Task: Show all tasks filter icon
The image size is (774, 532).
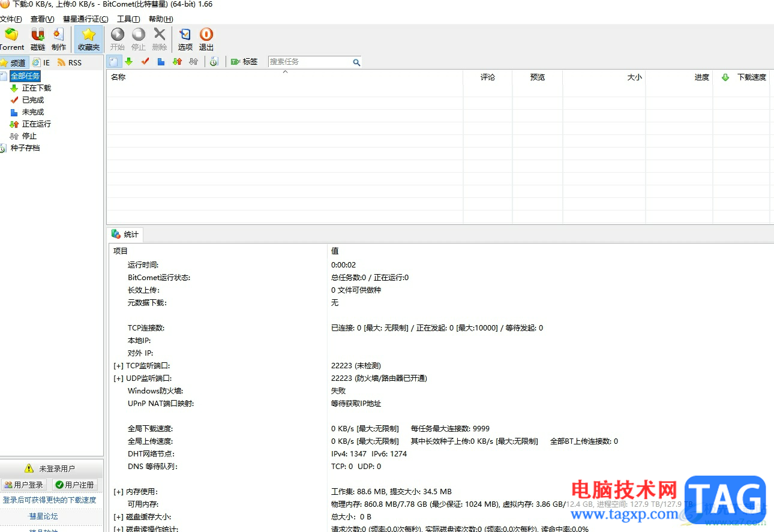Action: (115, 62)
